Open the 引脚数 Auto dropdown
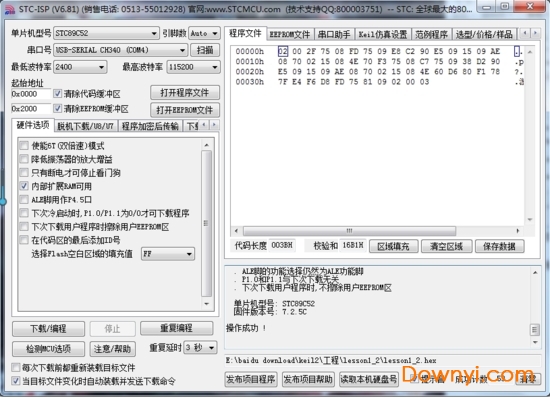Viewport: 550px width, 398px height. tap(204, 33)
